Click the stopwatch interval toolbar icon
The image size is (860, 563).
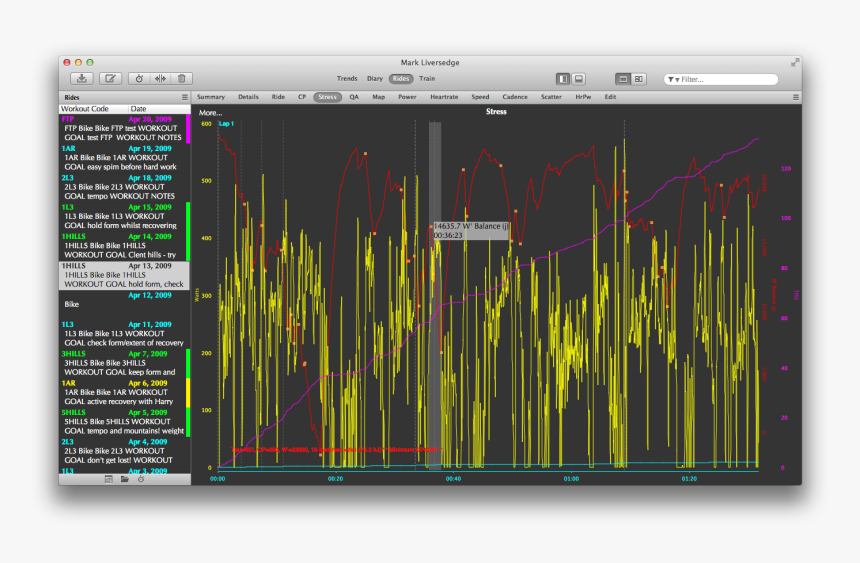coord(139,78)
